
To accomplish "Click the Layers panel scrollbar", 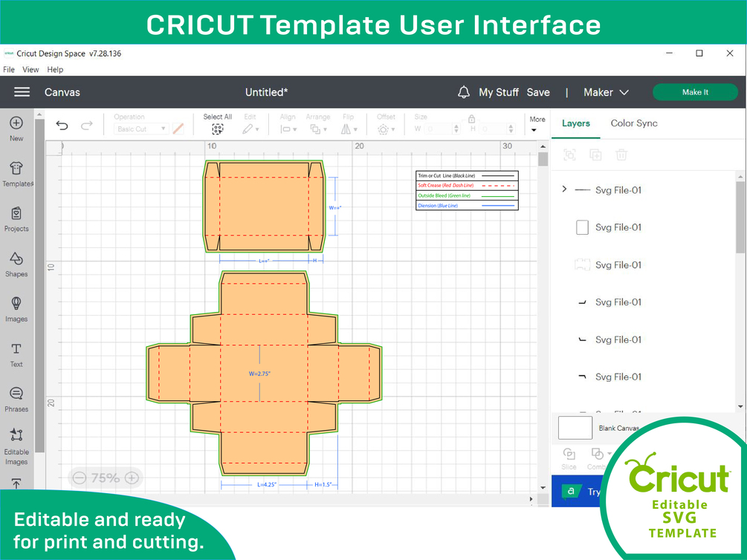I will point(740,218).
